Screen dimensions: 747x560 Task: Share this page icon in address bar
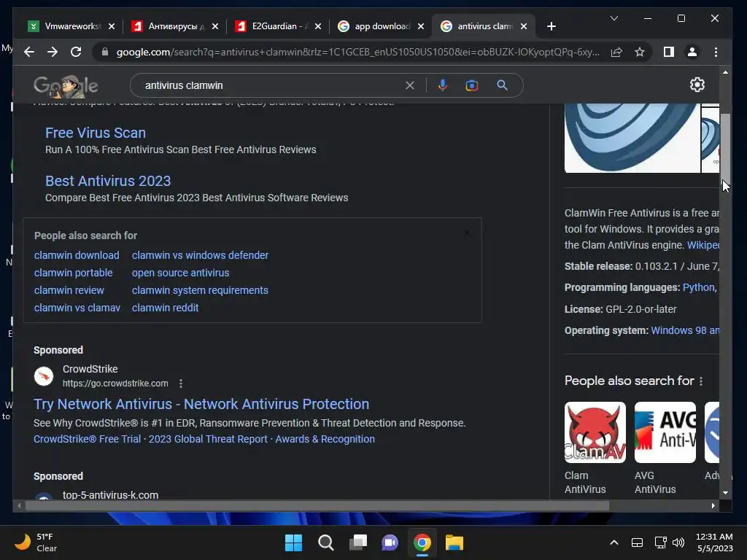click(x=616, y=52)
